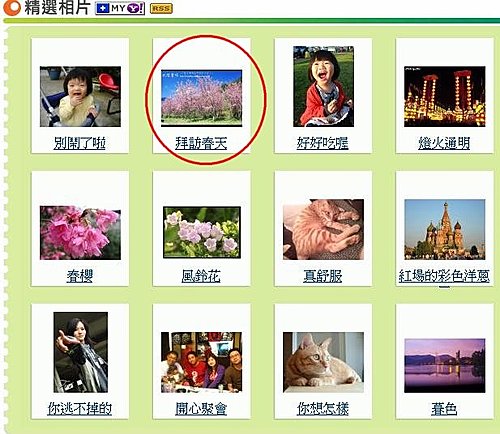Open the 別鬧了啦 link
500x434 pixels.
(x=79, y=143)
